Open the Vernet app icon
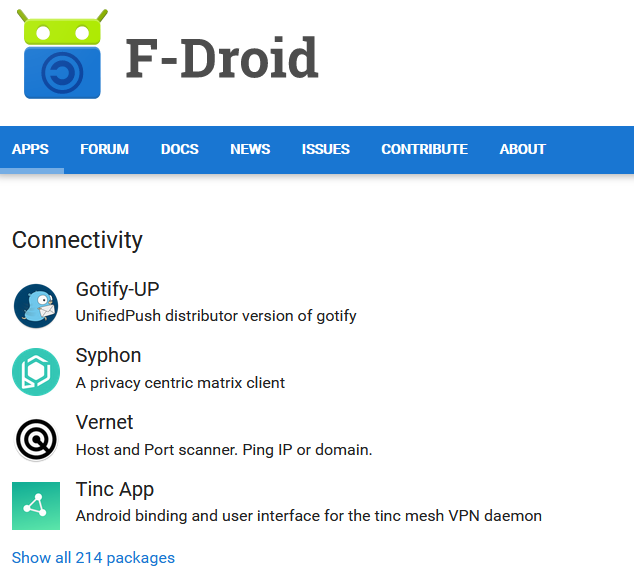Screen dimensions: 634x572 point(36,439)
